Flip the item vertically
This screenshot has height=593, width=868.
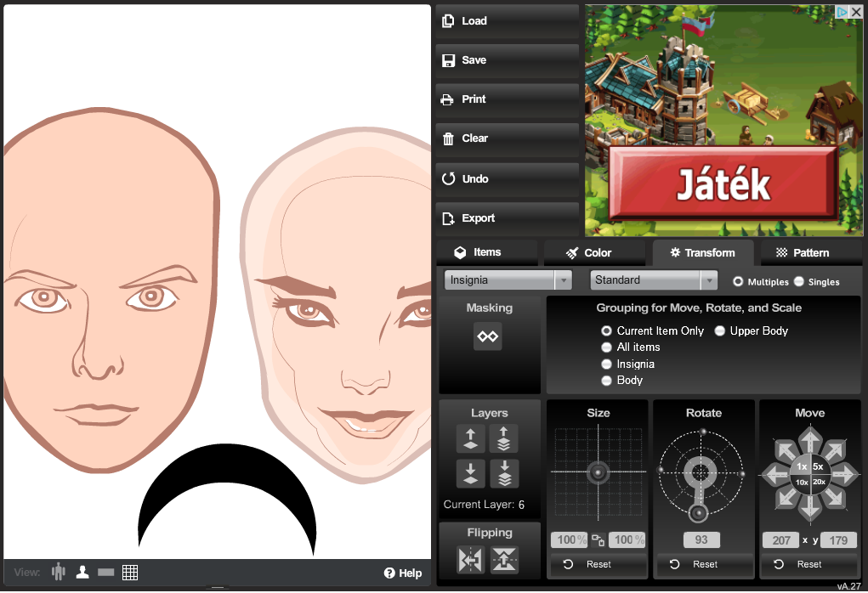(x=504, y=560)
